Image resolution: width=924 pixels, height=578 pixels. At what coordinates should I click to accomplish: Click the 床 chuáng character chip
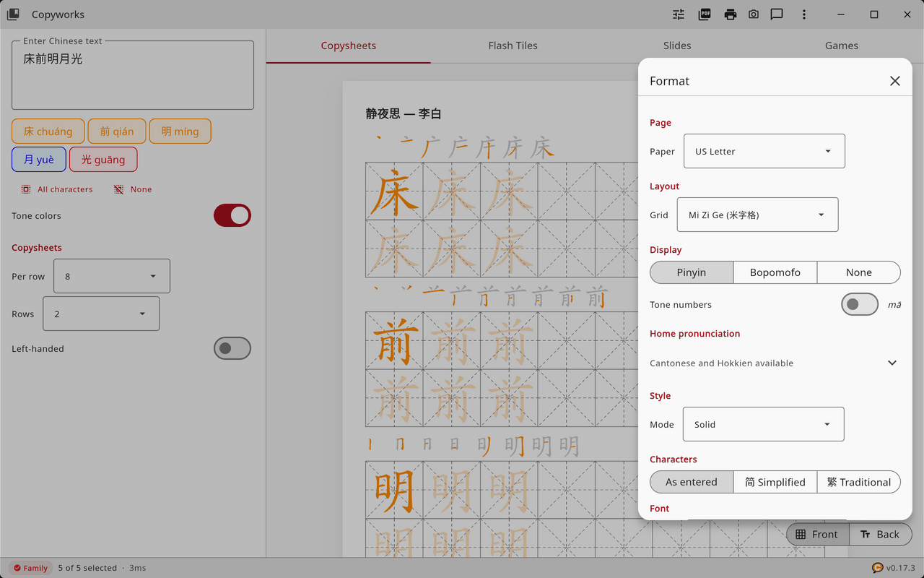point(48,131)
